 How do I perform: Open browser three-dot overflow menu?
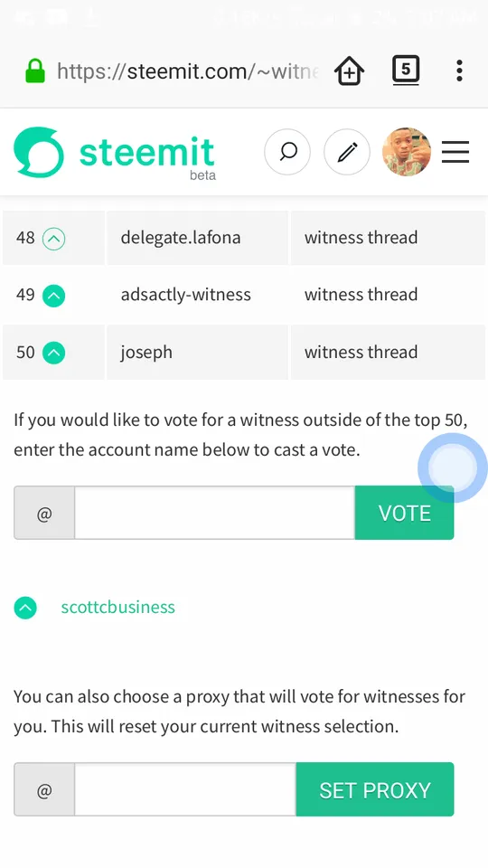tap(459, 71)
